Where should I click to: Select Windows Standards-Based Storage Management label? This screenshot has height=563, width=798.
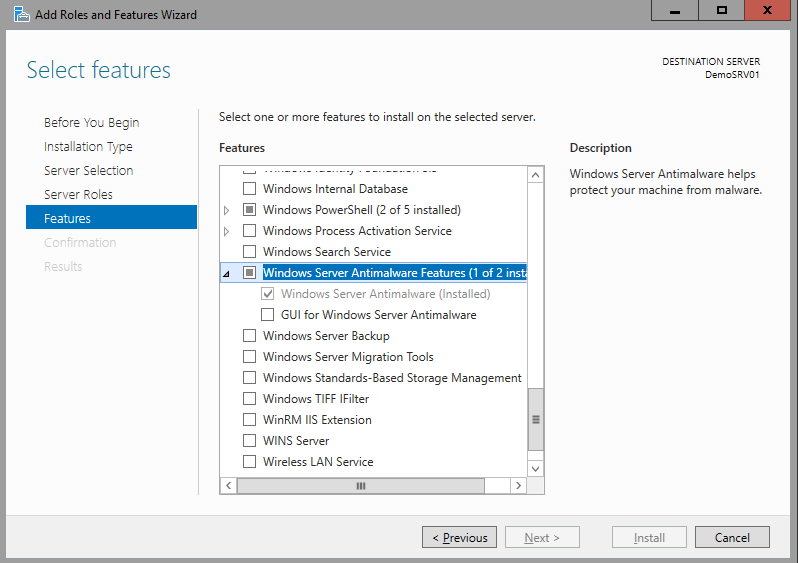[x=392, y=378]
